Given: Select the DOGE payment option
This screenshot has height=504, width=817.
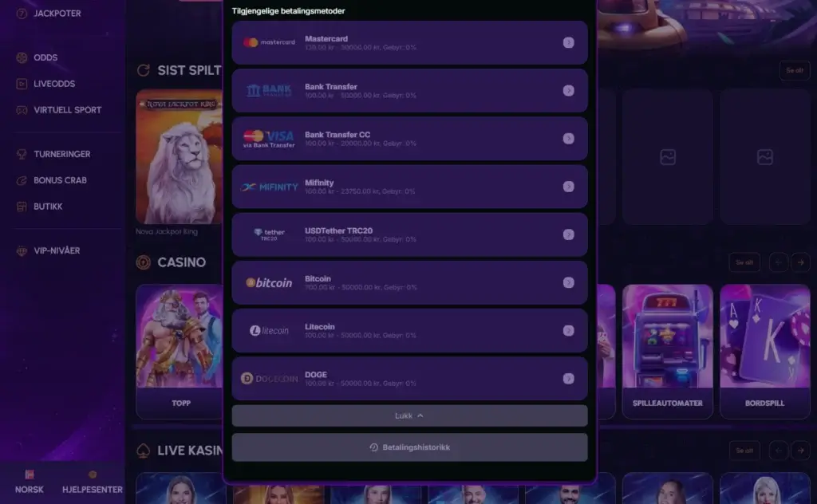Looking at the screenshot, I should [x=409, y=379].
